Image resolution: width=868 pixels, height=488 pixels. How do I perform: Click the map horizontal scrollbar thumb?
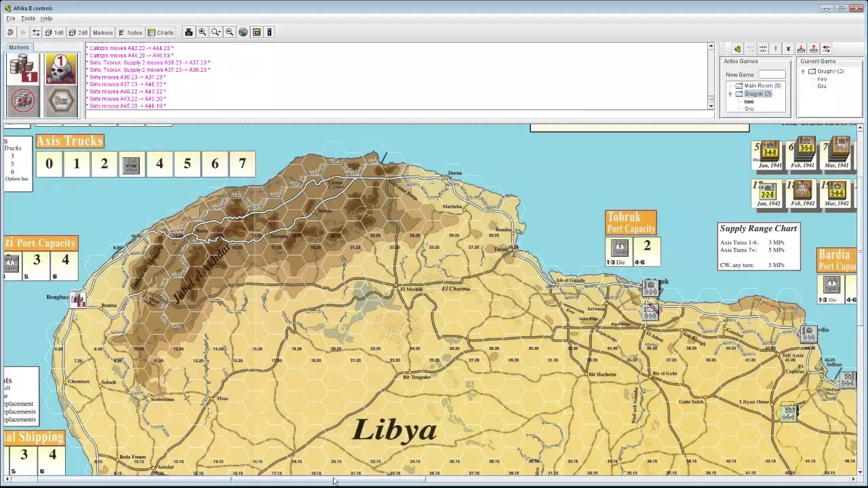coord(328,479)
